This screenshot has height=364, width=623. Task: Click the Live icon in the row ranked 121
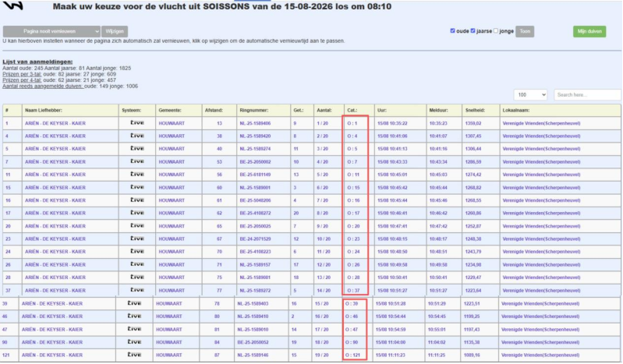pyautogui.click(x=134, y=355)
